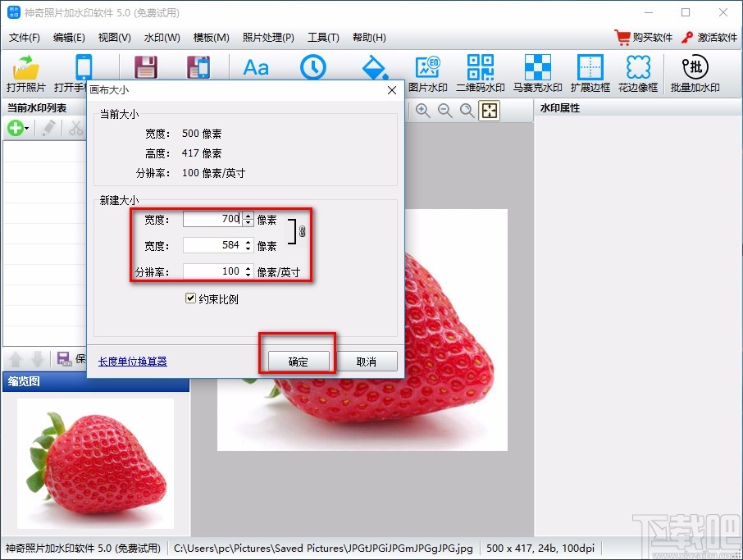Image resolution: width=743 pixels, height=560 pixels.
Task: Increase the 宽度 value with the up stepper
Action: coord(248,216)
